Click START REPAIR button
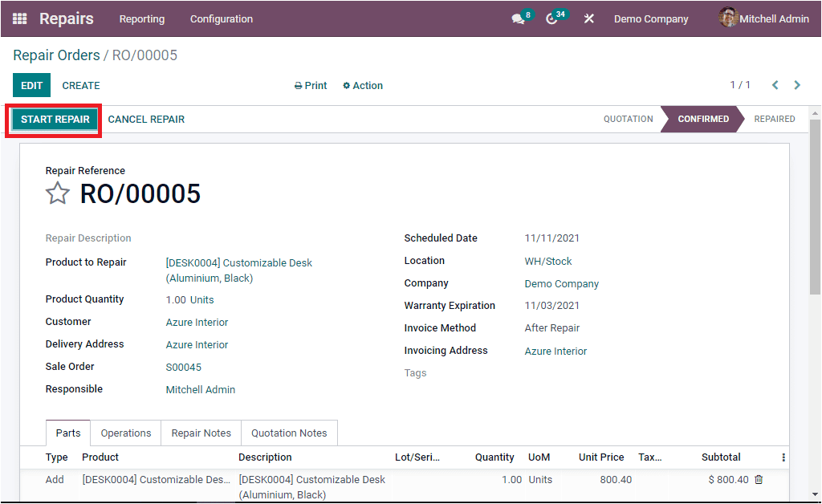This screenshot has width=822, height=504. click(55, 120)
